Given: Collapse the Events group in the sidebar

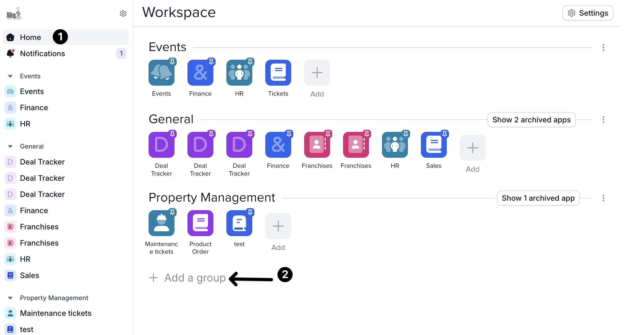Looking at the screenshot, I should [10, 76].
